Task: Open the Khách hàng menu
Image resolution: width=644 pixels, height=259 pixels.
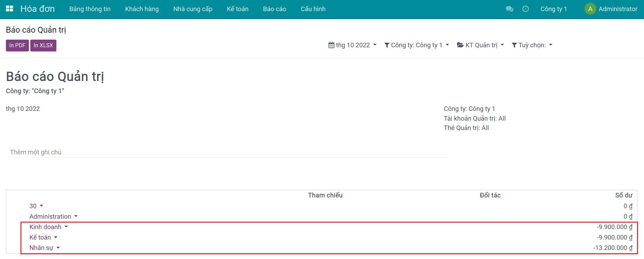Action: 142,9
